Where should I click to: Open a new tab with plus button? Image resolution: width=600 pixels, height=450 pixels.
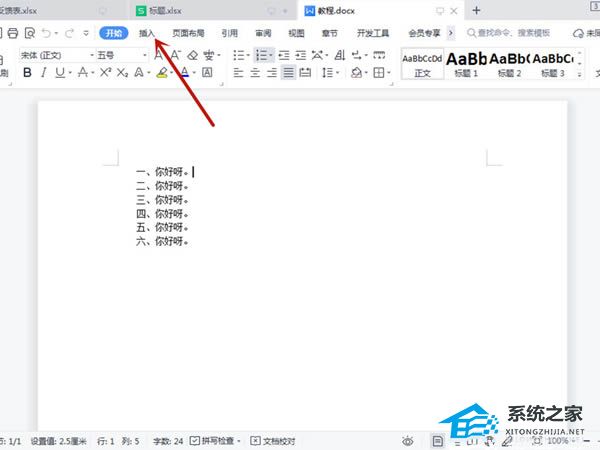pos(476,10)
